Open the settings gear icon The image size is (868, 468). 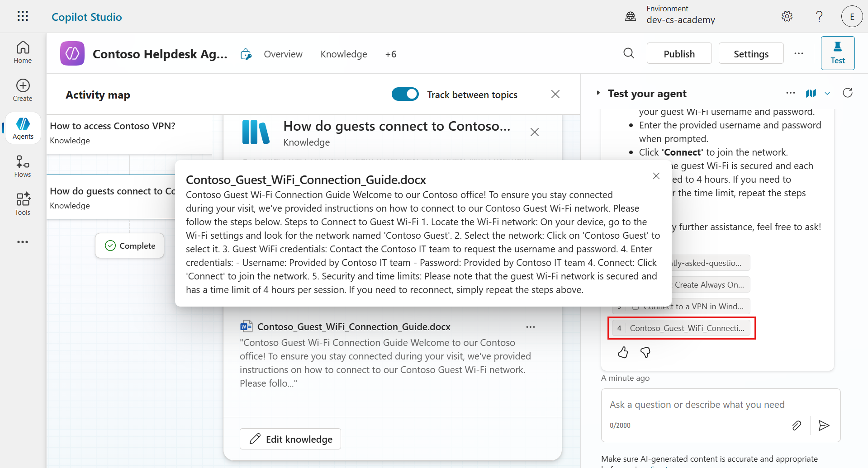[787, 17]
